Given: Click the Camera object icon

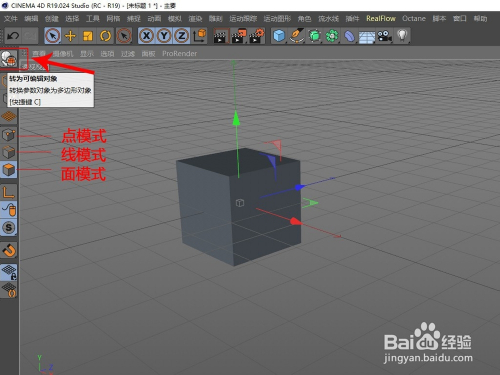Looking at the screenshot, I should pyautogui.click(x=384, y=36).
